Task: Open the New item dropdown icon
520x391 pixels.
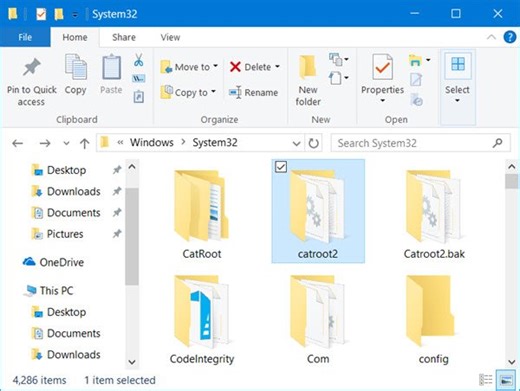Action: tap(339, 60)
